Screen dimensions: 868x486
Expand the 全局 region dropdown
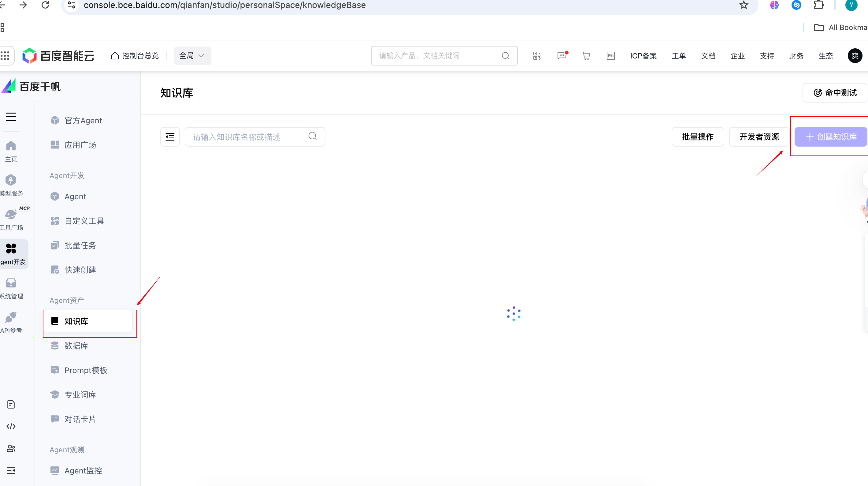click(x=192, y=56)
